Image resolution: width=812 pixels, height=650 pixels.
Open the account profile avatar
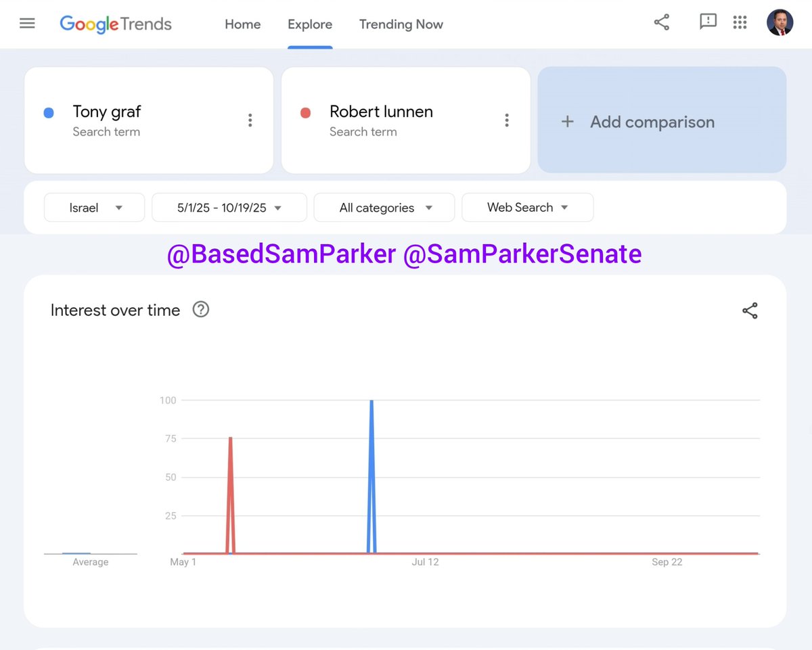pyautogui.click(x=780, y=23)
